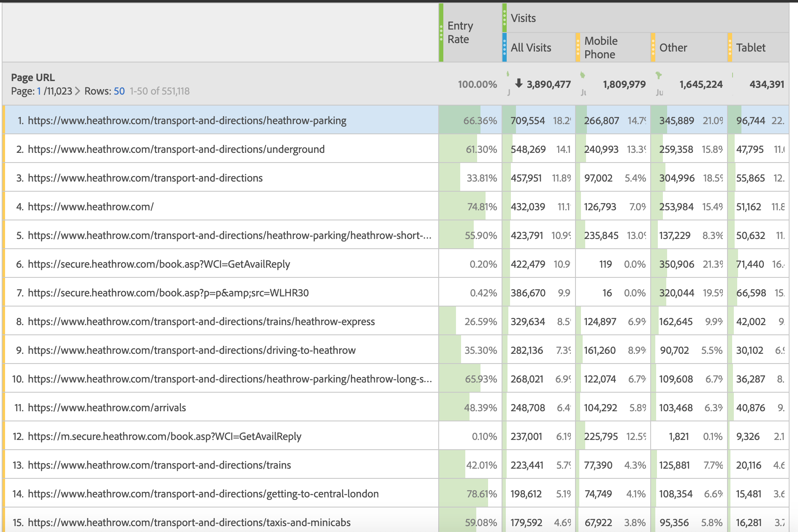798x532 pixels.
Task: Click the 434,391 Tablet total
Action: pyautogui.click(x=767, y=84)
